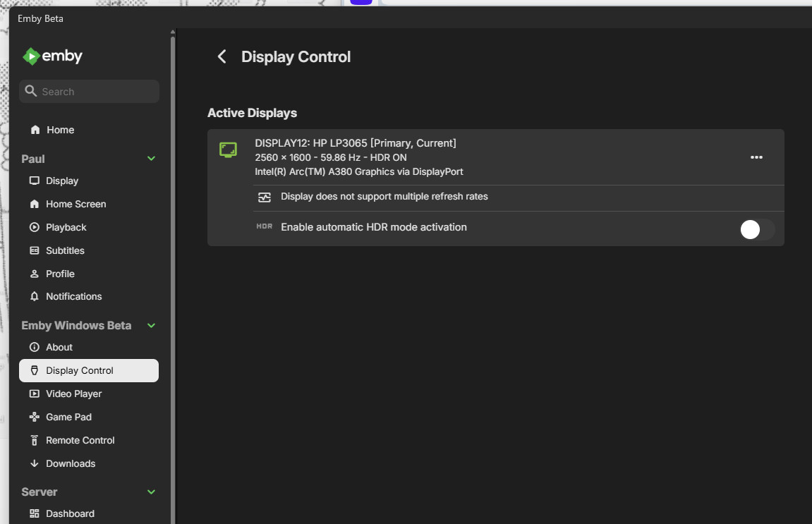This screenshot has height=524, width=812.
Task: Click the Notifications bell icon
Action: pos(34,297)
